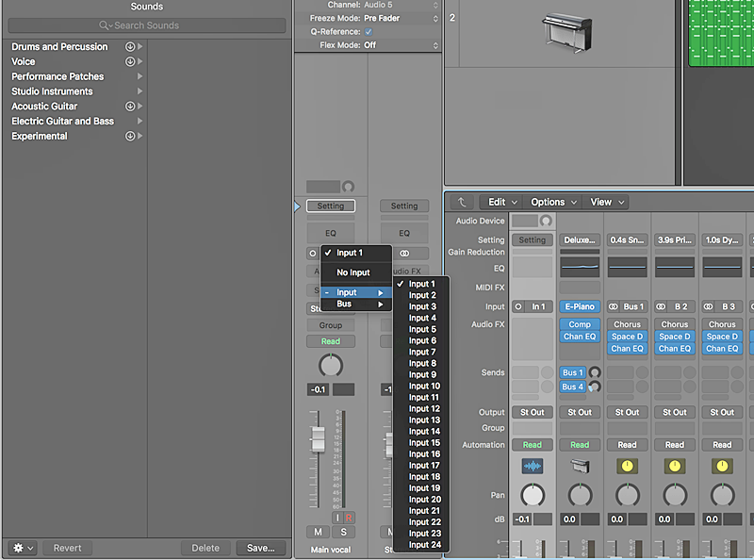Click the yellow knob icon on the B 2 strip

click(675, 466)
